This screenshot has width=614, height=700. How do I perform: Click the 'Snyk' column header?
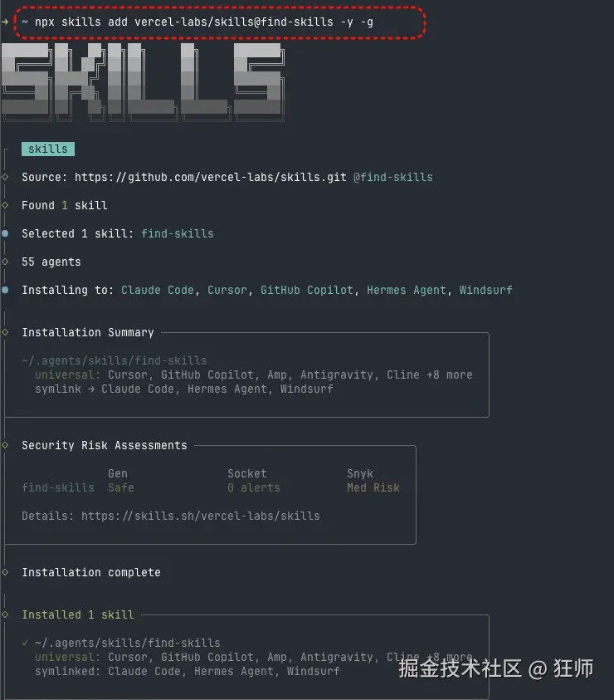pyautogui.click(x=359, y=473)
